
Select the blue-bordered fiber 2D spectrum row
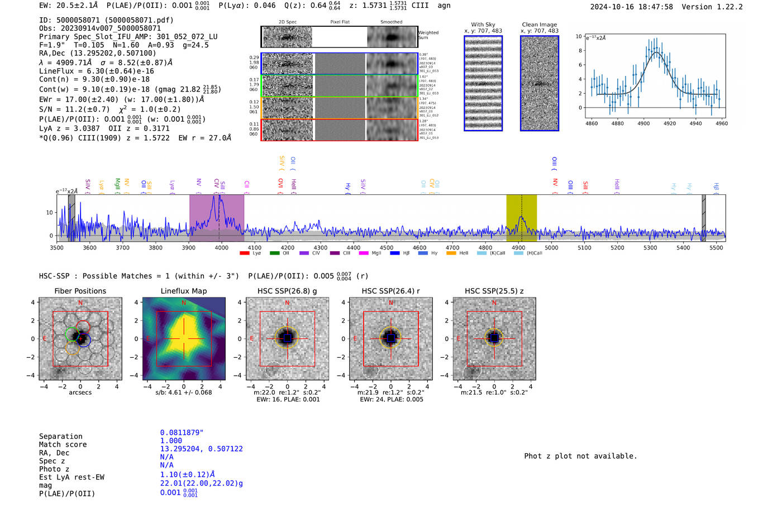click(339, 64)
